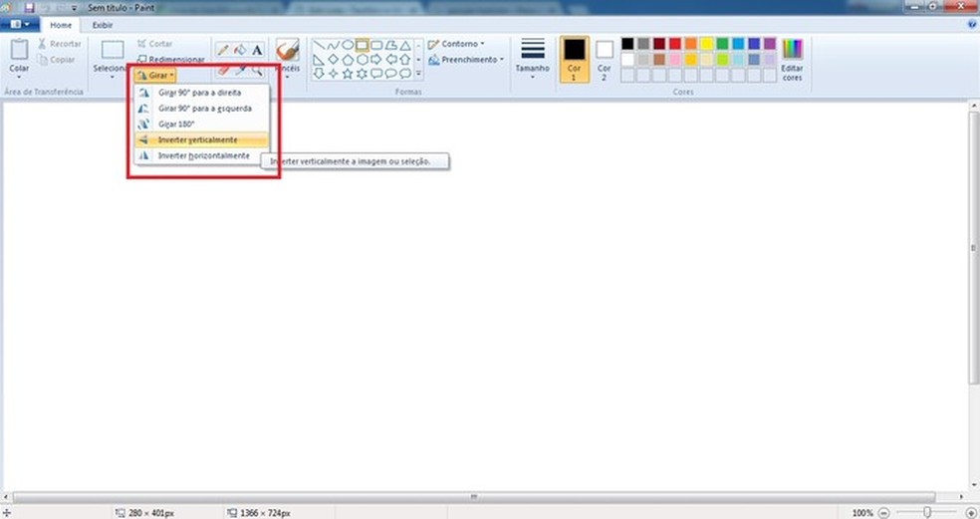980x519 pixels.
Task: Open the Contorno outline dropdown
Action: click(456, 44)
